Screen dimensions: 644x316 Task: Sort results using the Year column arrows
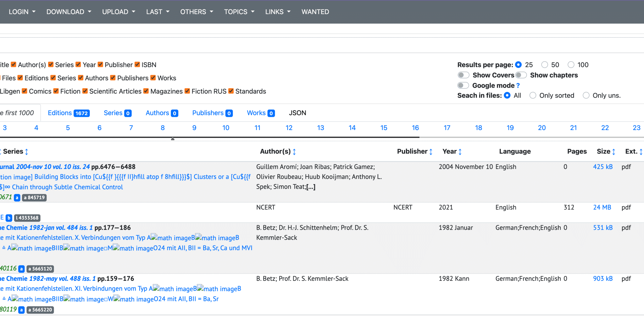coord(460,151)
